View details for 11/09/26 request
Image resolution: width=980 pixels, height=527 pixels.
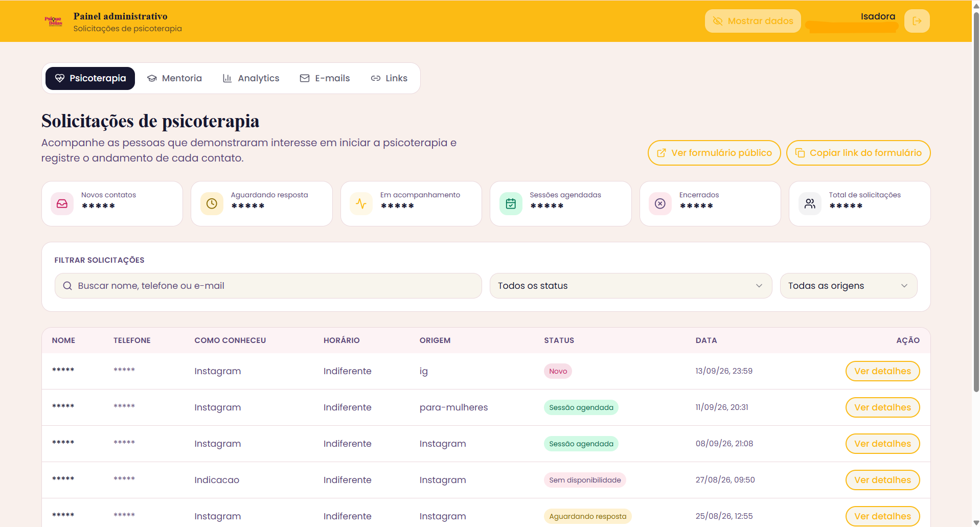(882, 407)
